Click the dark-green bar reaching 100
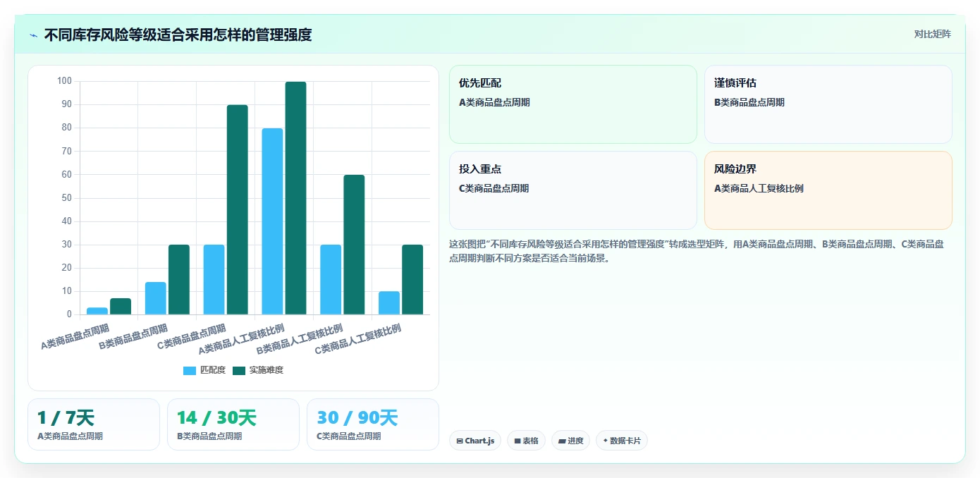The width and height of the screenshot is (980, 478). 296,198
